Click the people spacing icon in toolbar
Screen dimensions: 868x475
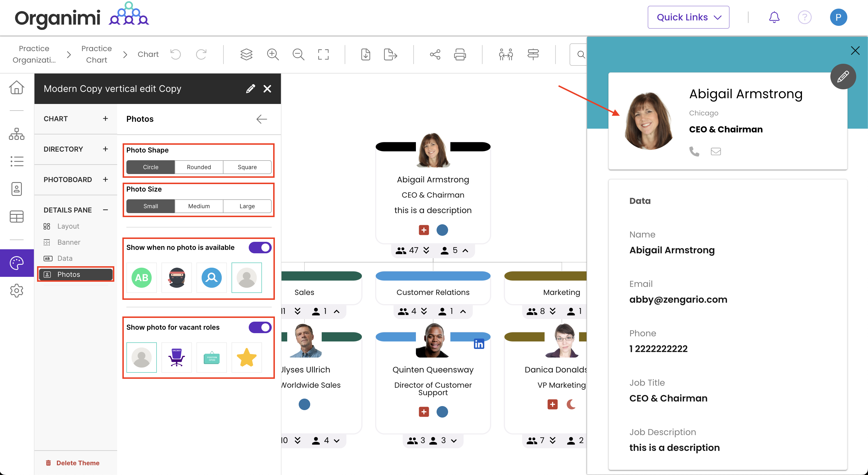tap(506, 54)
